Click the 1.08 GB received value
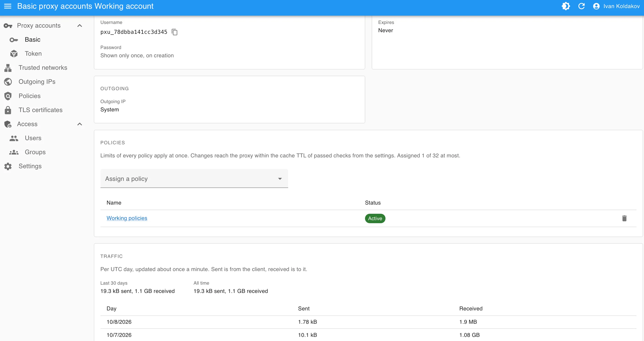 pos(469,335)
